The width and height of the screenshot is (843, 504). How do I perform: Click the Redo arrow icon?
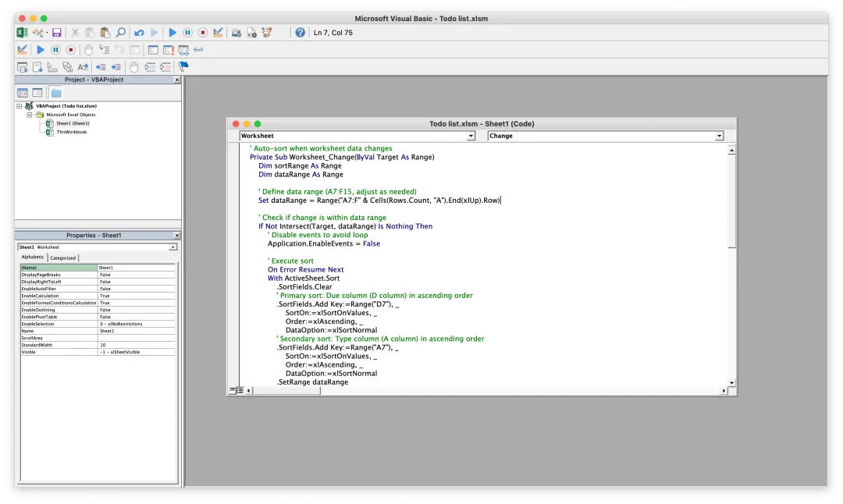[x=155, y=33]
